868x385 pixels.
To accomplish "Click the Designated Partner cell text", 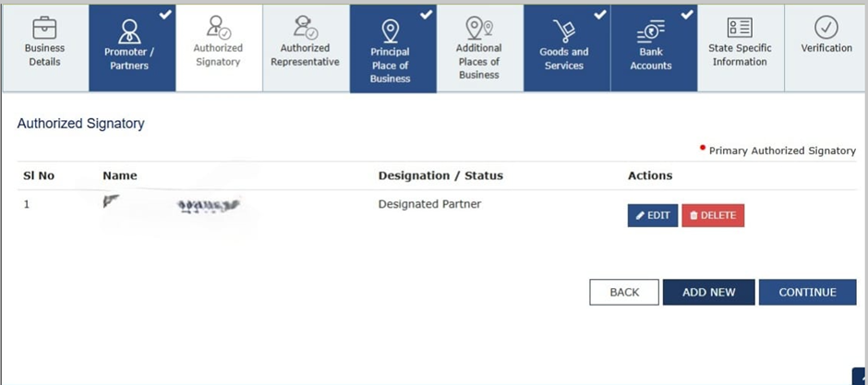I will tap(429, 204).
